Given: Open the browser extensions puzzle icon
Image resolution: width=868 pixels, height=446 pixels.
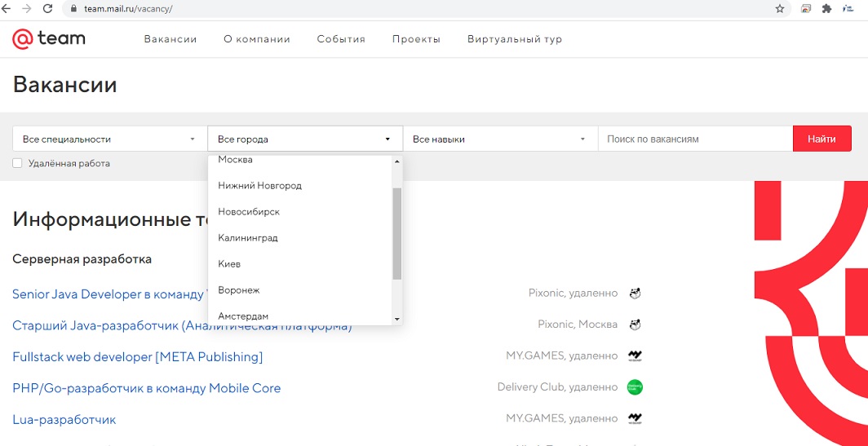Looking at the screenshot, I should (826, 9).
